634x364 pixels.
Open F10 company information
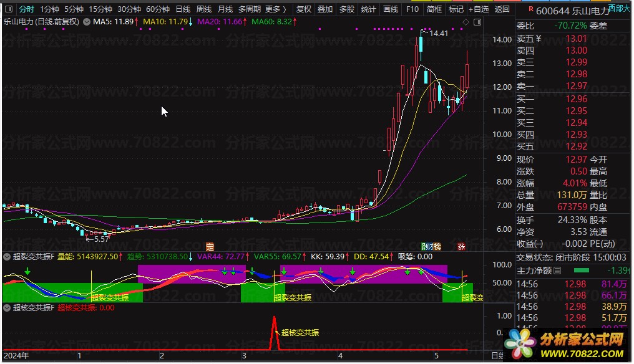pos(412,9)
